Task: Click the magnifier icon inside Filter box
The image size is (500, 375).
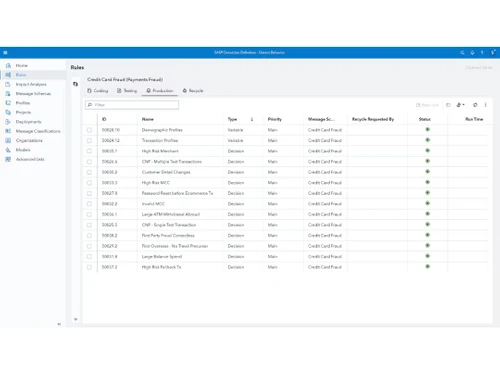Action: [x=90, y=105]
